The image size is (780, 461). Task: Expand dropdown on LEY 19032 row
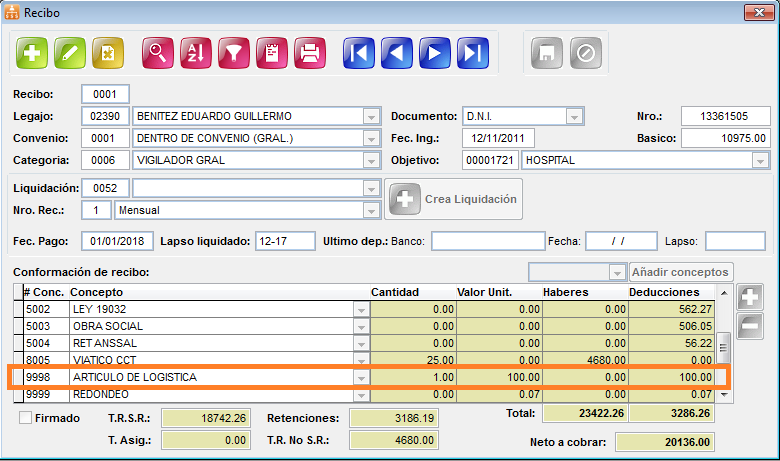click(x=362, y=309)
